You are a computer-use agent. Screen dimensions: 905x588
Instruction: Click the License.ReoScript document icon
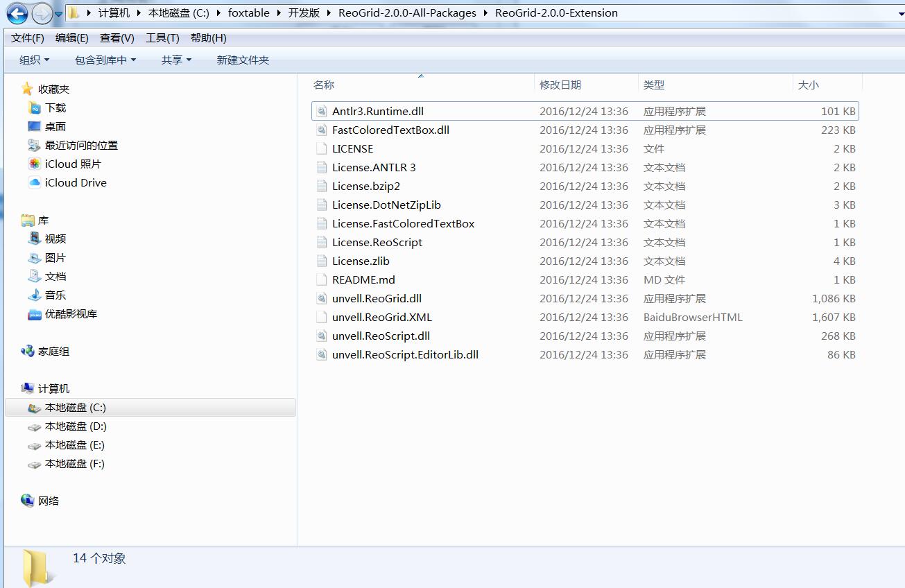[x=321, y=242]
